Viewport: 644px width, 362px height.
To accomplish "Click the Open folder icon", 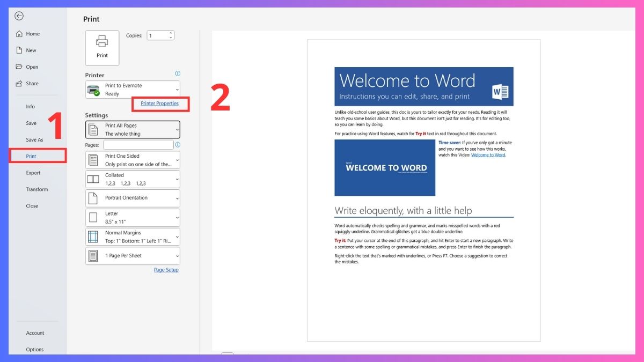I will (x=19, y=67).
